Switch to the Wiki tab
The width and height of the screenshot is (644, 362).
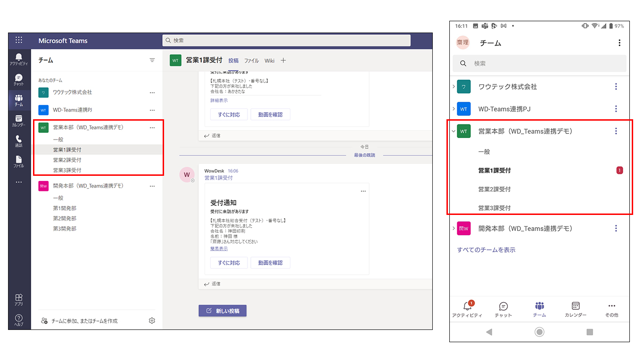pos(269,60)
